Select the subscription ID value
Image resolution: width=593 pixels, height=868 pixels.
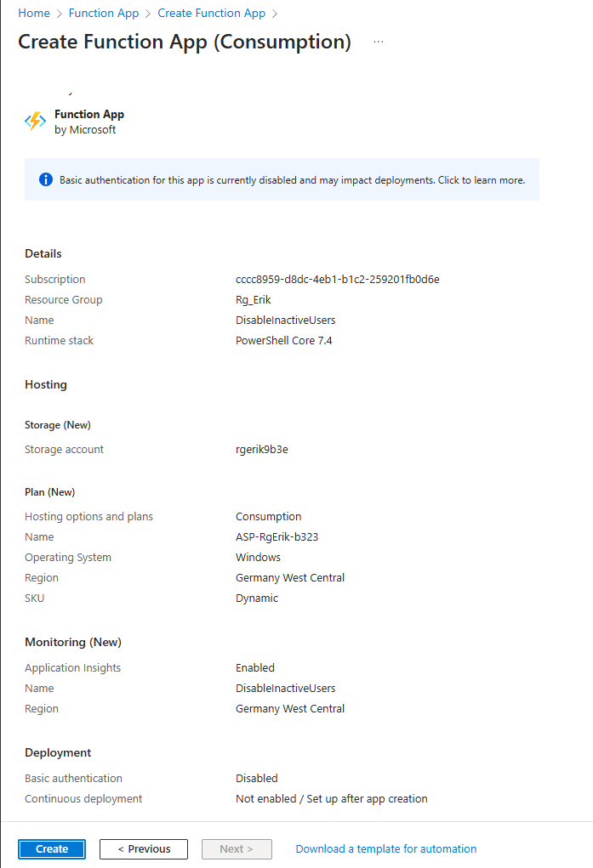[x=337, y=280]
